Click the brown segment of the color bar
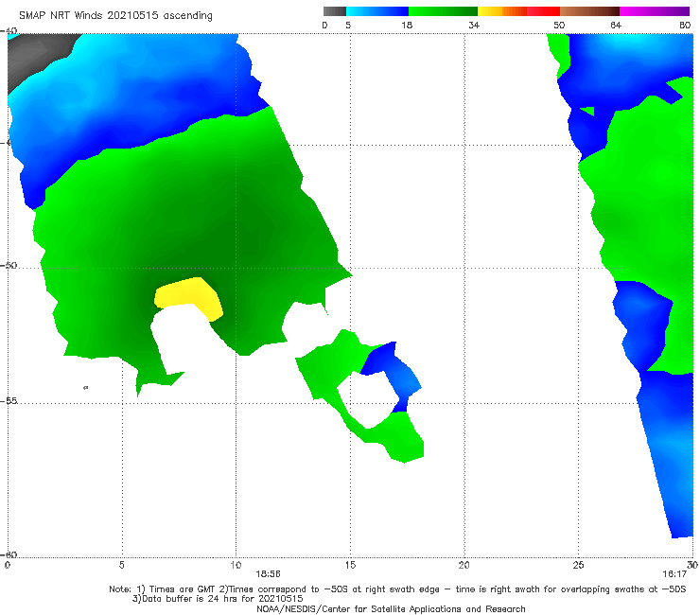Image resolution: width=700 pixels, height=615 pixels. click(x=589, y=11)
